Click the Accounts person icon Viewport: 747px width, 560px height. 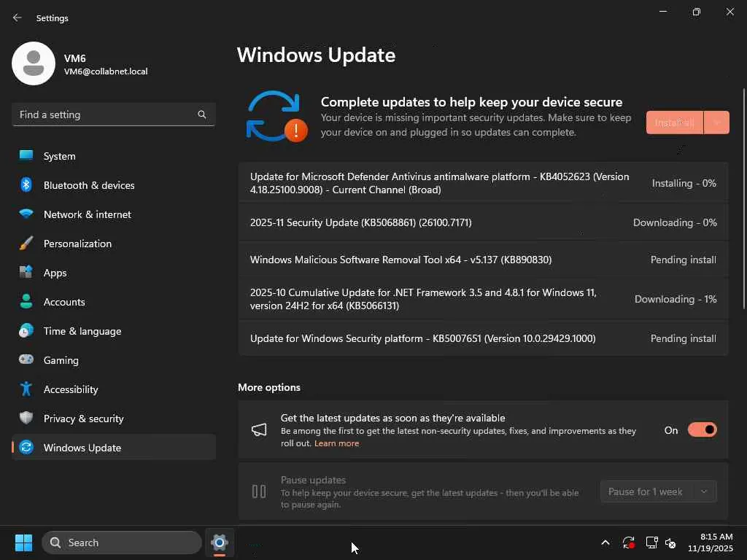(x=26, y=301)
